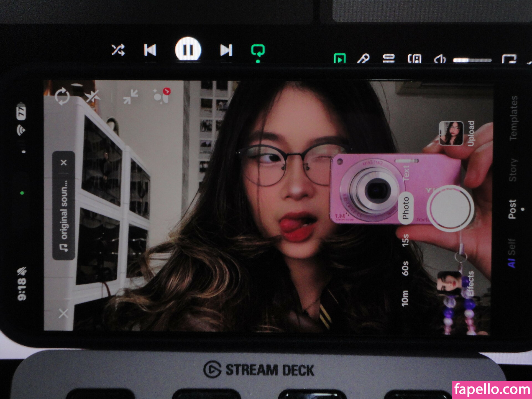
Task: Mute the volume speaker icon
Action: coord(440,59)
